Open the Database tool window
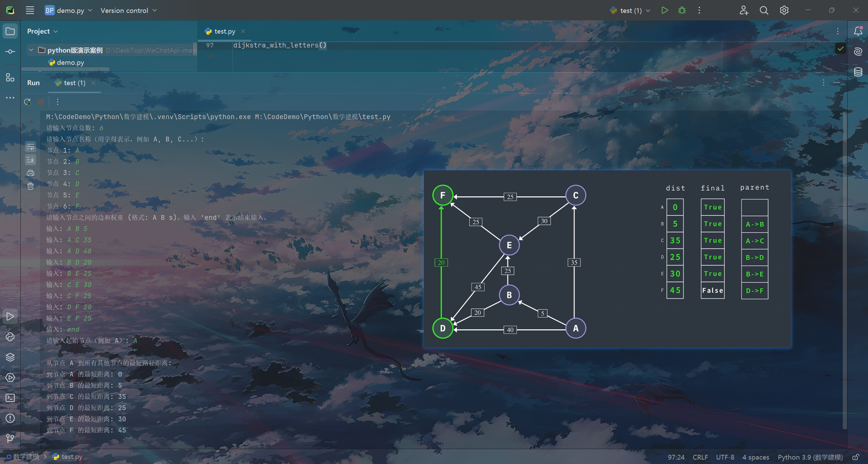This screenshot has height=464, width=868. (858, 72)
